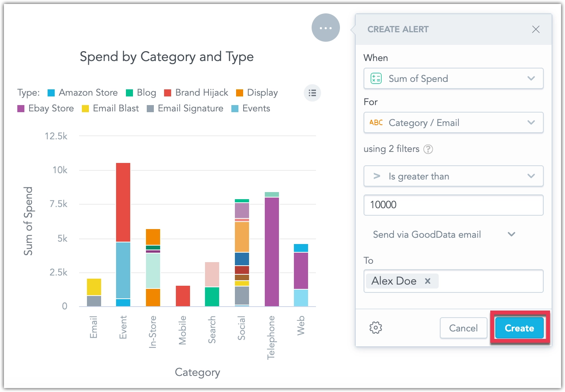Click the Alex Doe recipient name
The image size is (565, 392).
394,281
